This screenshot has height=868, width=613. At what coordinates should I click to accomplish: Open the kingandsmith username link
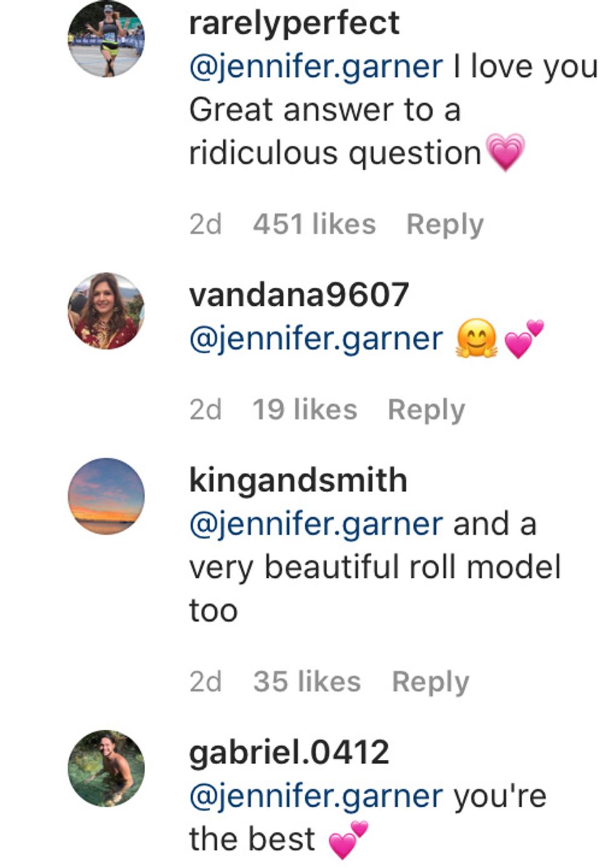[298, 480]
